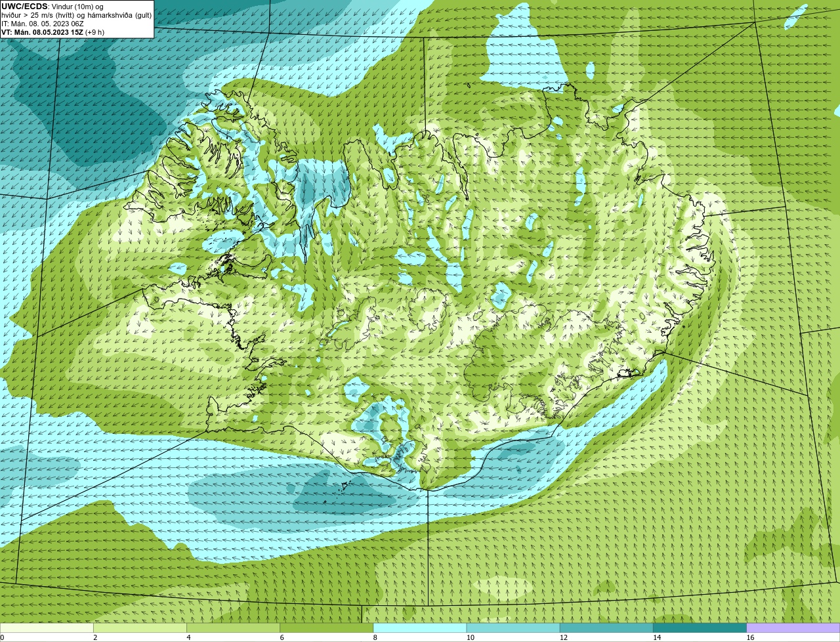This screenshot has width=840, height=642.
Task: Click the "hviður > 25 m/s (hvítt)" description line
Action: pyautogui.click(x=76, y=15)
